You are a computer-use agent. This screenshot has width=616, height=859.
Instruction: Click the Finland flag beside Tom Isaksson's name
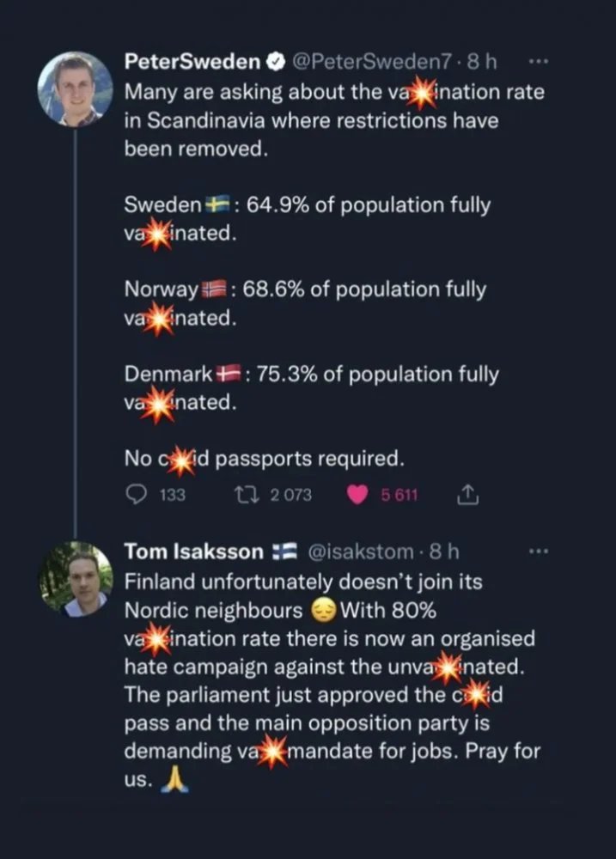[x=284, y=551]
